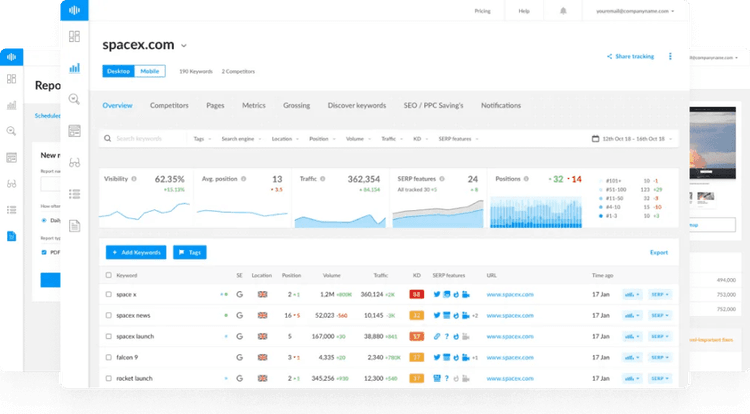Go to the Discover keywords tab
The height and width of the screenshot is (414, 750).
coord(356,105)
